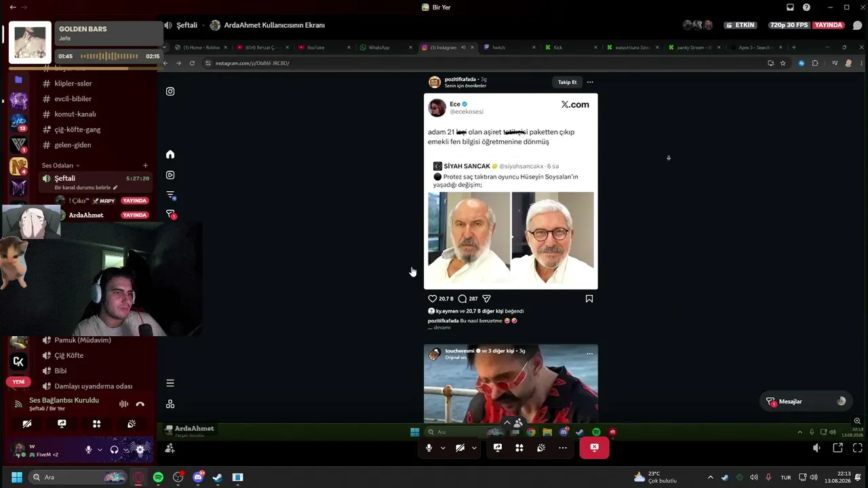Viewport: 868px width, 488px height.
Task: Open Spotify from the Windows taskbar
Action: [x=158, y=477]
